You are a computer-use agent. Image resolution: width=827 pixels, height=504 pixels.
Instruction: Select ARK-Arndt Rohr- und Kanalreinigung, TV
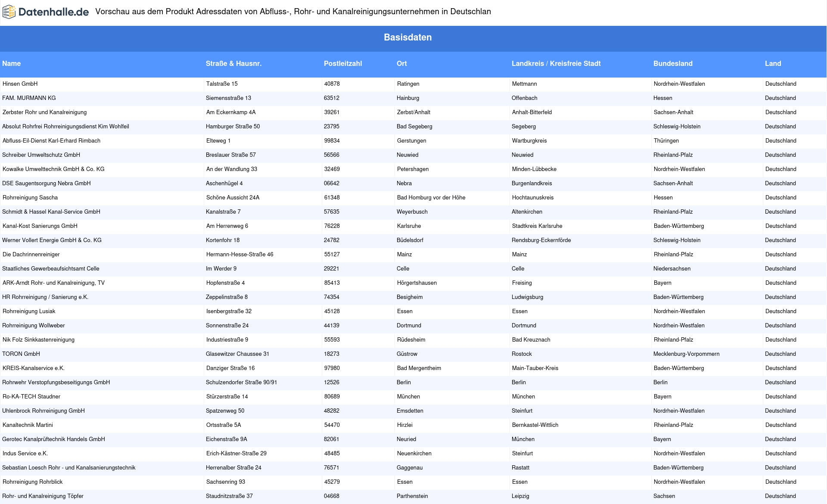[53, 283]
